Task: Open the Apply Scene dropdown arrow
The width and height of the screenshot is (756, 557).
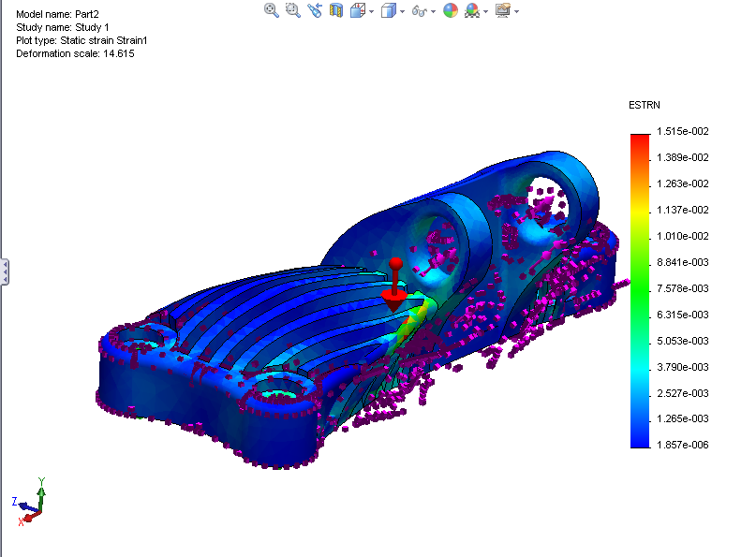Action: point(485,10)
